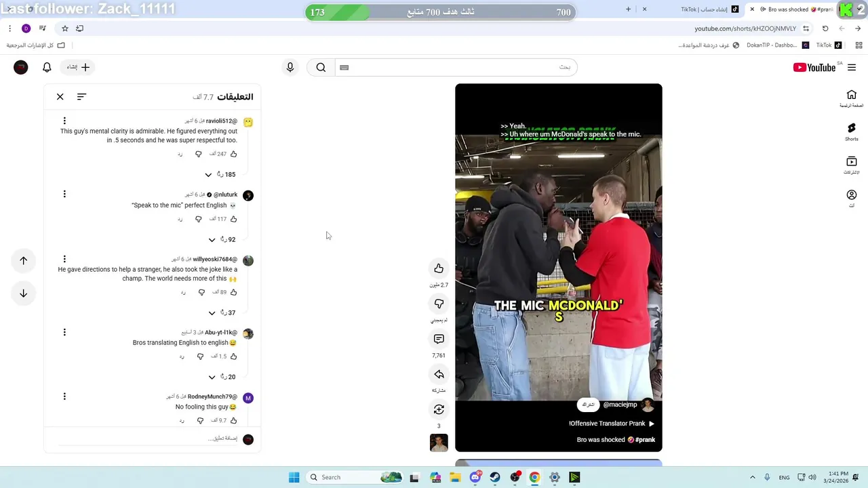Open the comments sort options
This screenshot has height=488, width=868.
pos(81,97)
